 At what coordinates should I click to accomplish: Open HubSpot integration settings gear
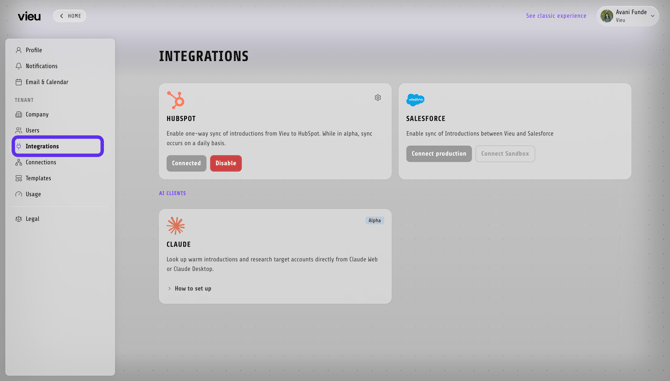378,98
